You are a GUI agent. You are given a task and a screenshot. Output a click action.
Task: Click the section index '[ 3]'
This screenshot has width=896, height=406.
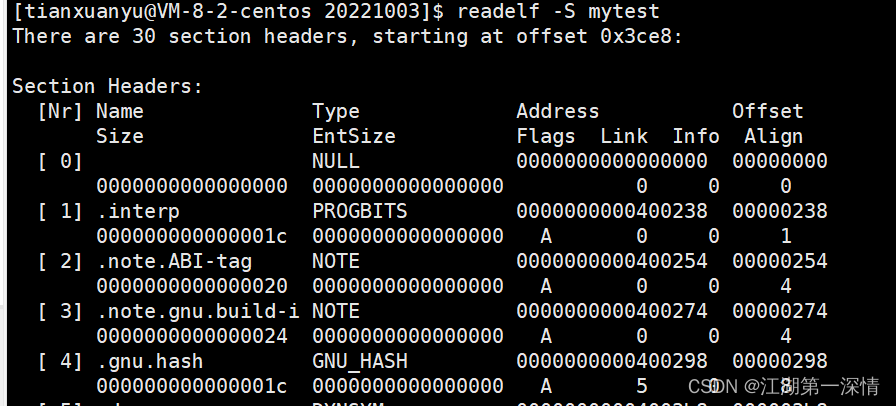tap(60, 311)
